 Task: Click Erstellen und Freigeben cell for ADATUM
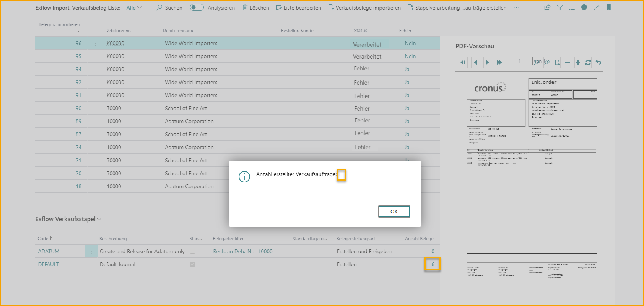364,251
